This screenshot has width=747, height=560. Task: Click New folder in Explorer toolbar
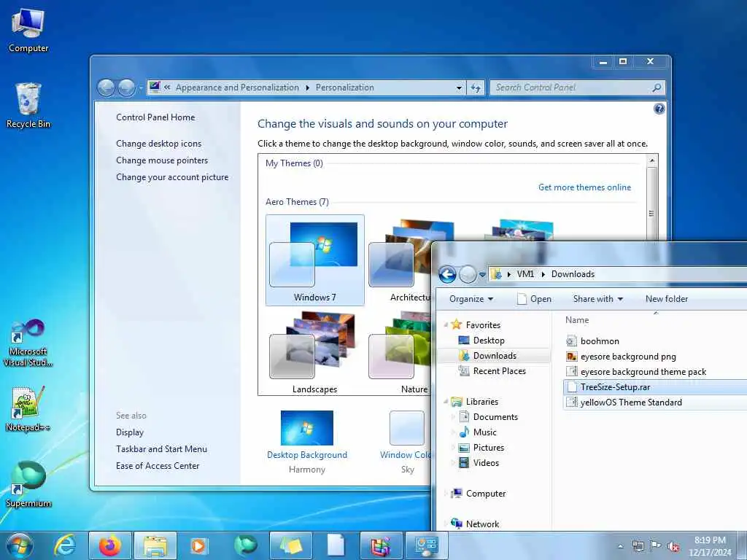click(x=667, y=299)
